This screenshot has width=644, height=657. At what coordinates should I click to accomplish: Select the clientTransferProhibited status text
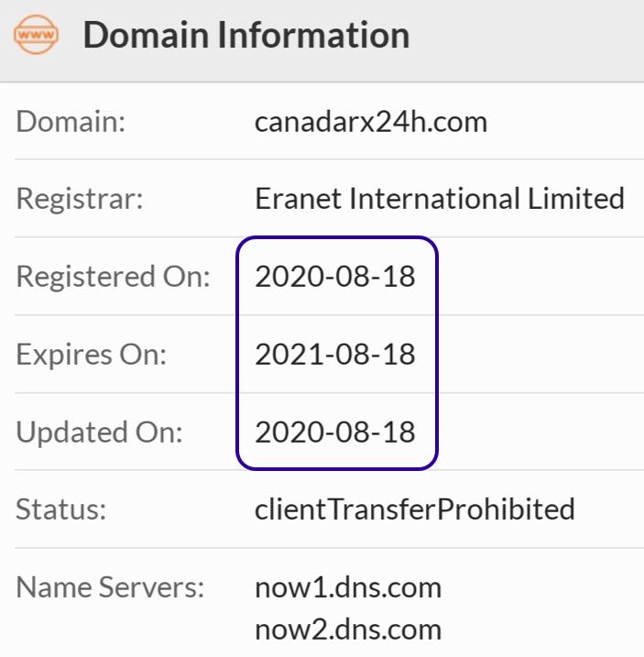(415, 509)
